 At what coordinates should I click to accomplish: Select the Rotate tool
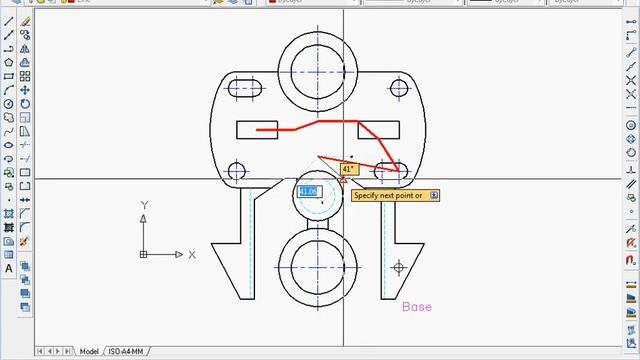point(25,104)
